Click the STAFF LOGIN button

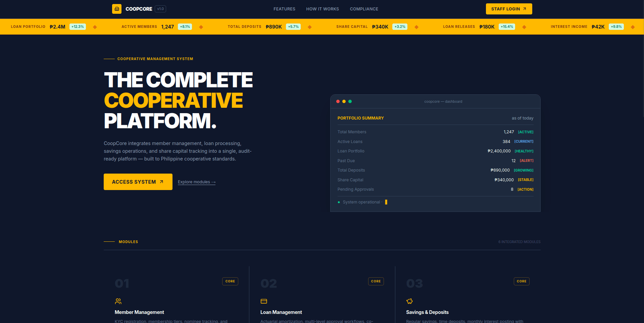click(x=509, y=9)
